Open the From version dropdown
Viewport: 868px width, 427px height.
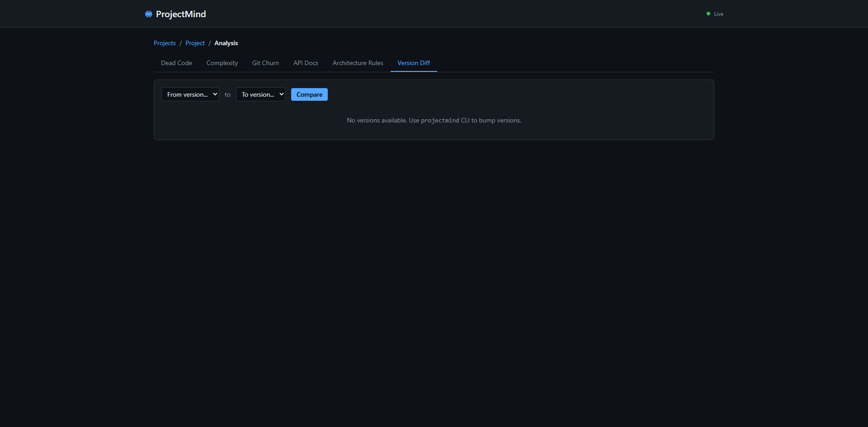point(190,94)
